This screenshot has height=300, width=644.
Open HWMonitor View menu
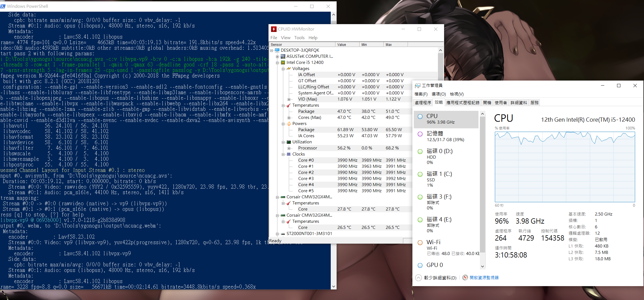285,37
